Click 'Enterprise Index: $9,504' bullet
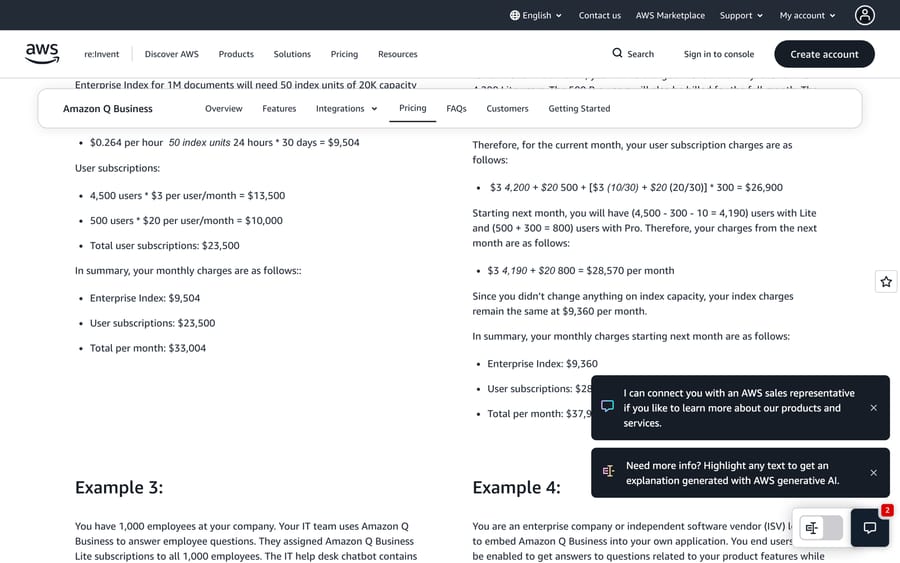The width and height of the screenshot is (900, 563). tap(145, 298)
